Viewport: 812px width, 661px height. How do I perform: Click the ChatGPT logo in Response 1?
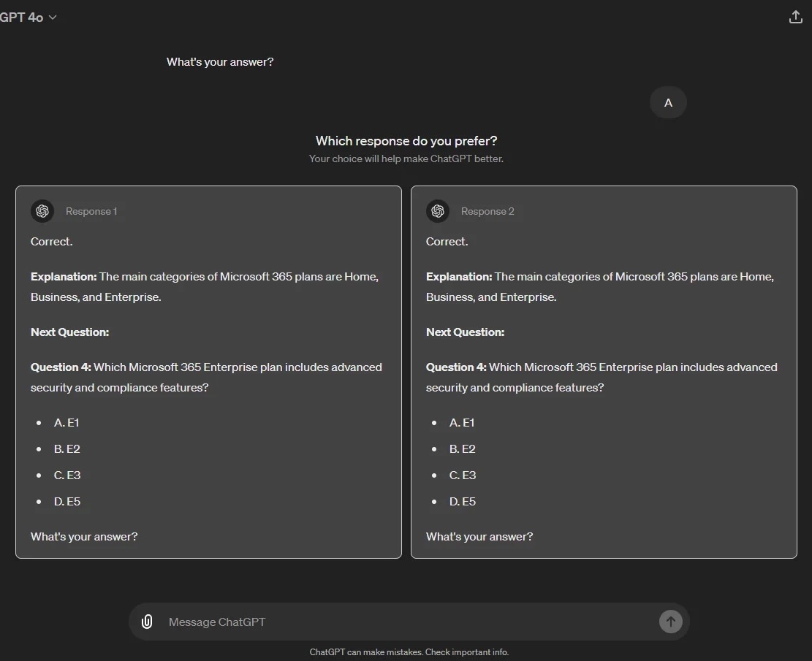pyautogui.click(x=42, y=211)
